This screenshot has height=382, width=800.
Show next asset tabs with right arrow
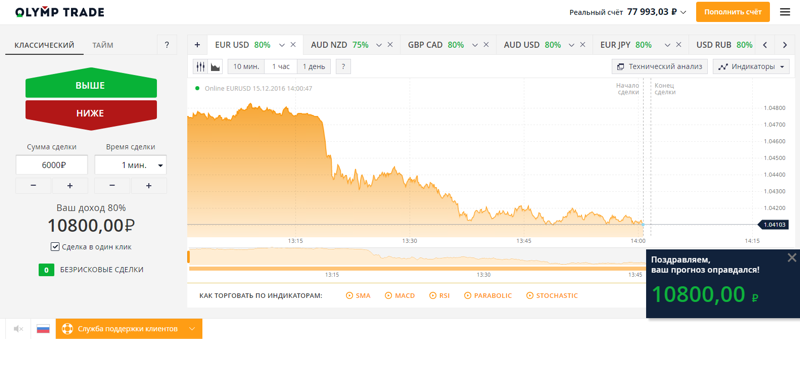coord(785,45)
